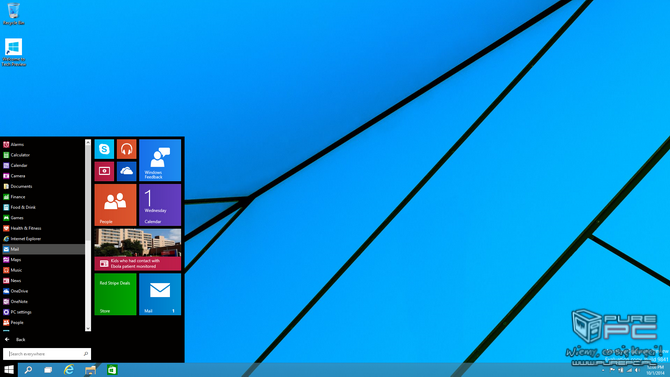Open the Music headphones tile
670x377 pixels.
pyautogui.click(x=126, y=149)
